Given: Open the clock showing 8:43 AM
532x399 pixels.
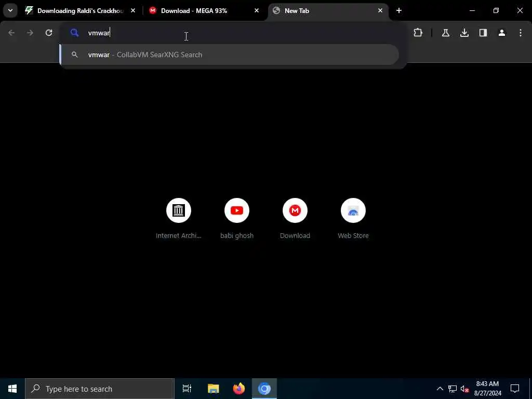Looking at the screenshot, I should 487,389.
